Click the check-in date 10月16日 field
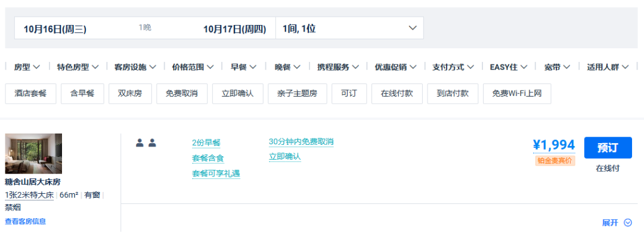The width and height of the screenshot is (644, 242). tap(55, 29)
